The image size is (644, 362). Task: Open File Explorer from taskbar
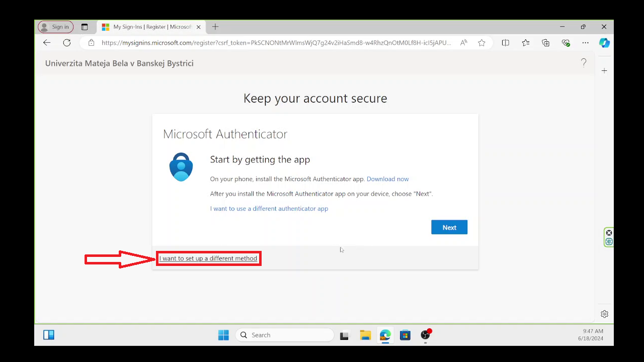click(x=365, y=335)
